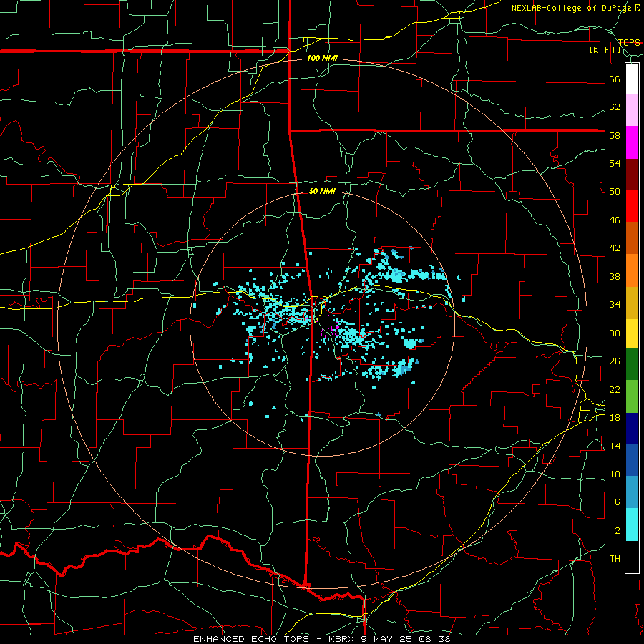Click the legend value "62"

click(615, 107)
